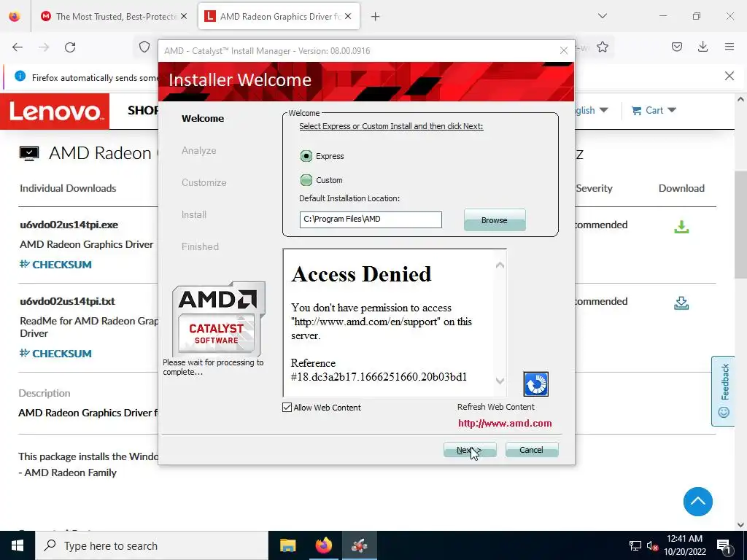Click the Windows taskbar search box
The width and height of the screenshot is (747, 560).
click(x=152, y=545)
